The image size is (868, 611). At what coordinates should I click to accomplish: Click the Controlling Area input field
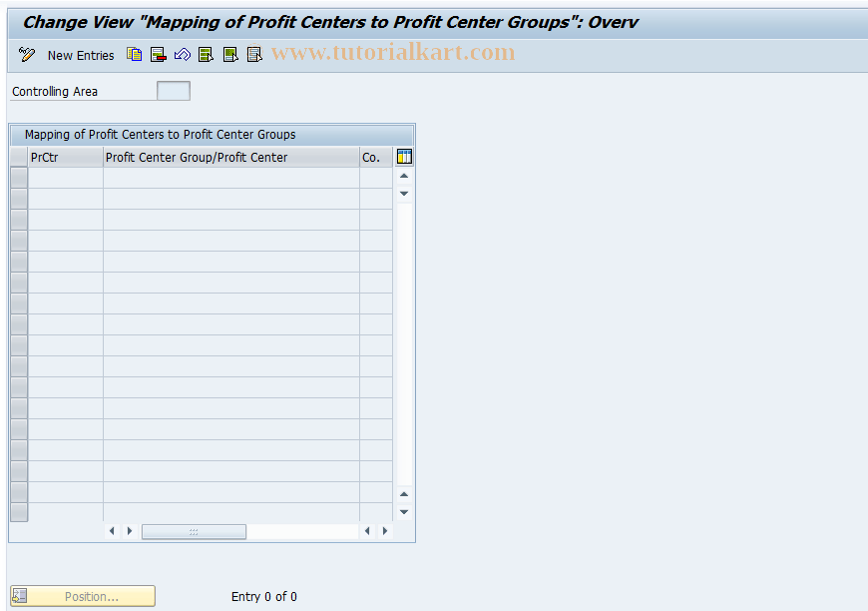tap(173, 90)
